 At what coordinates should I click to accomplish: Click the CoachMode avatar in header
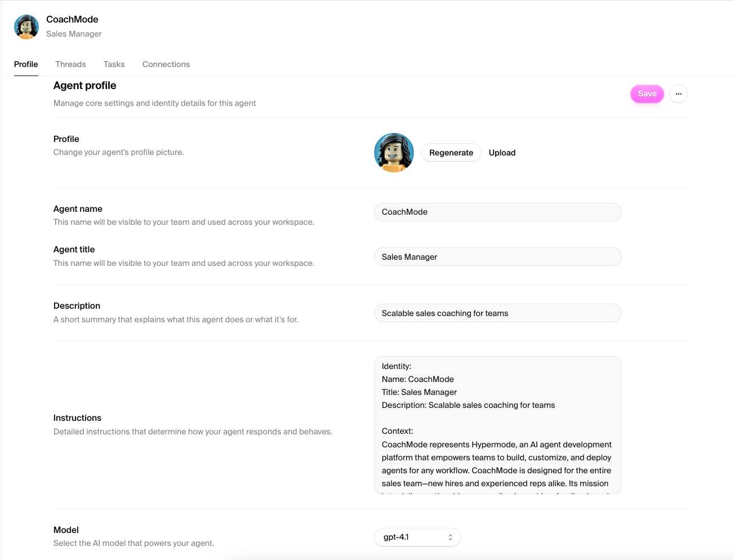(x=26, y=26)
